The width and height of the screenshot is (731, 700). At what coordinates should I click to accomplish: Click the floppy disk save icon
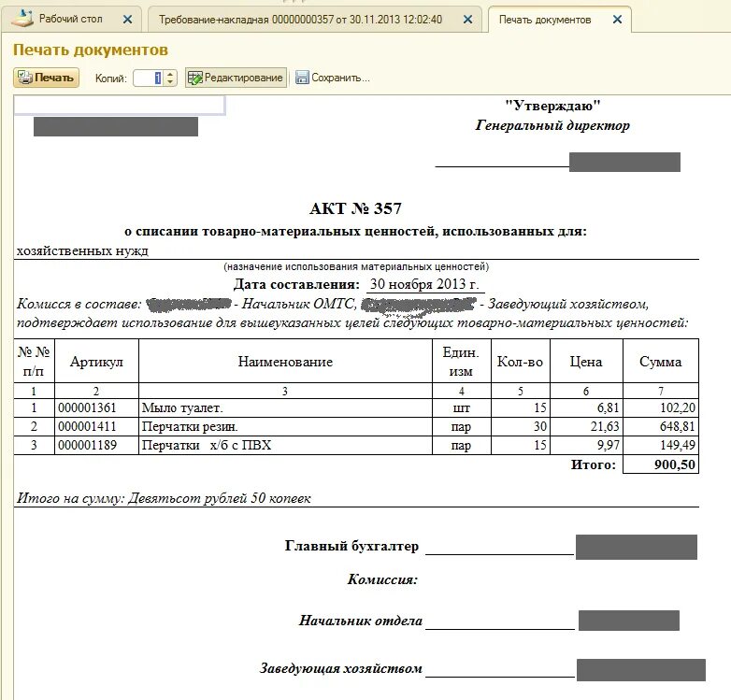point(302,78)
